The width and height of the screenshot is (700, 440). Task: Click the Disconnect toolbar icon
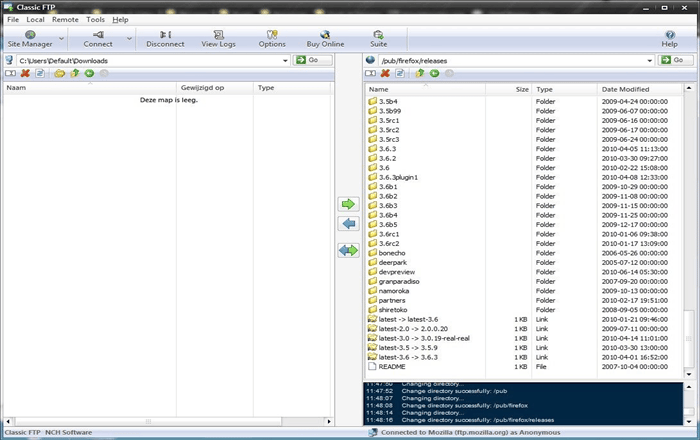pos(165,39)
